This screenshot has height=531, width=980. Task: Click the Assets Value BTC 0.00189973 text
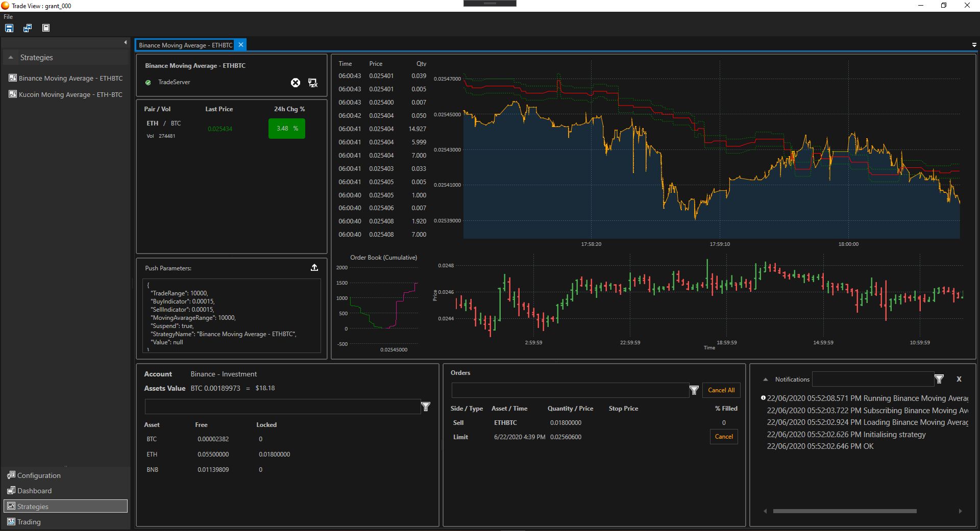215,388
